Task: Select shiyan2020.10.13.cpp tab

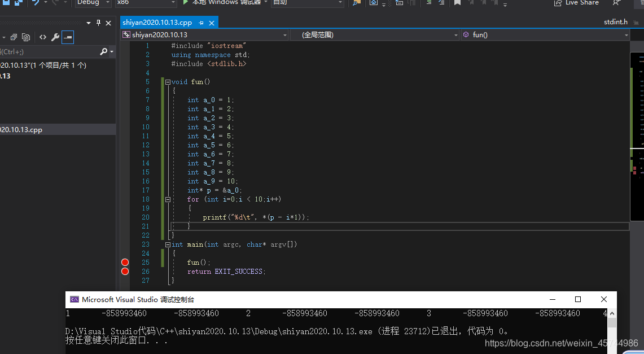Action: (157, 23)
